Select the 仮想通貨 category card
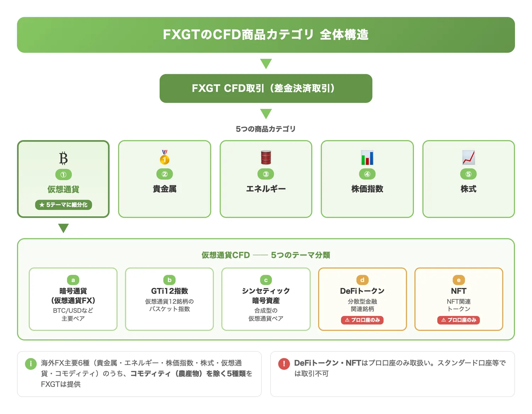The height and width of the screenshot is (414, 532). pos(63,179)
